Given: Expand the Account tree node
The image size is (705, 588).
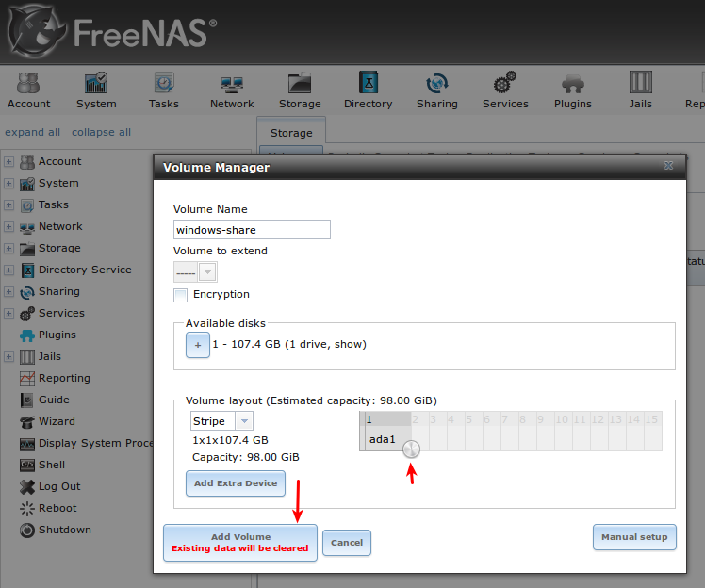Looking at the screenshot, I should [x=8, y=161].
